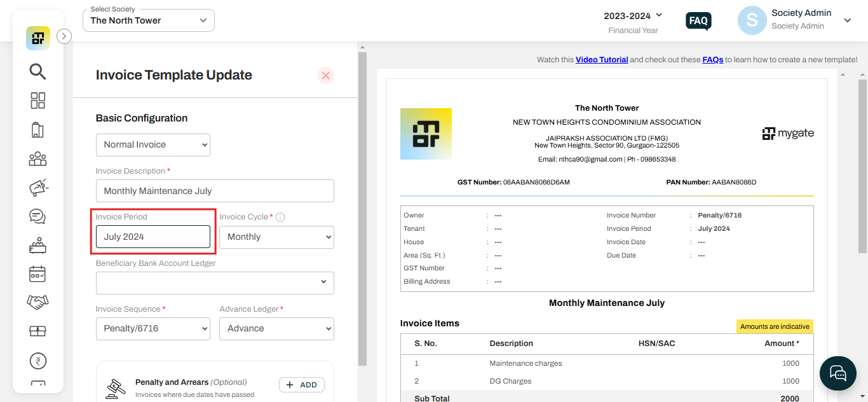Image resolution: width=868 pixels, height=402 pixels.
Task: Click the form panel vertical scrollbar
Action: (362, 209)
